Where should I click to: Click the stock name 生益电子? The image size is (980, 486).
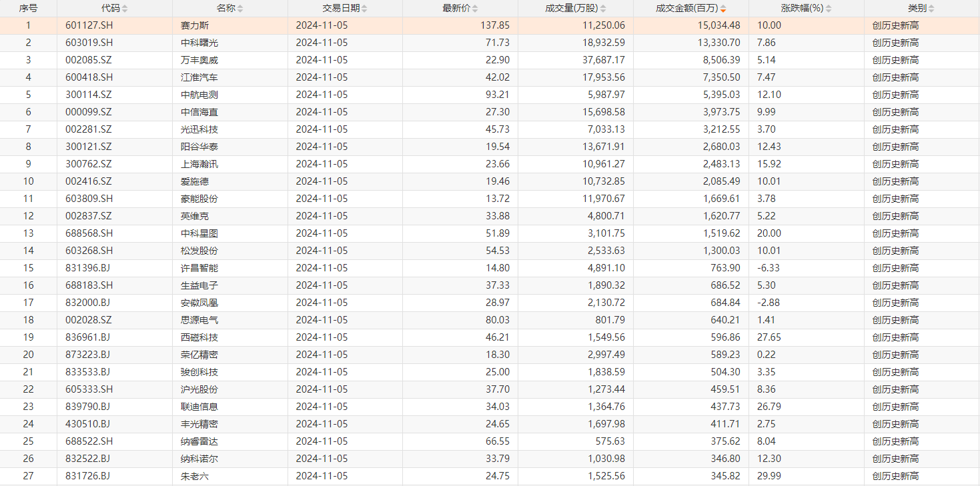[199, 285]
